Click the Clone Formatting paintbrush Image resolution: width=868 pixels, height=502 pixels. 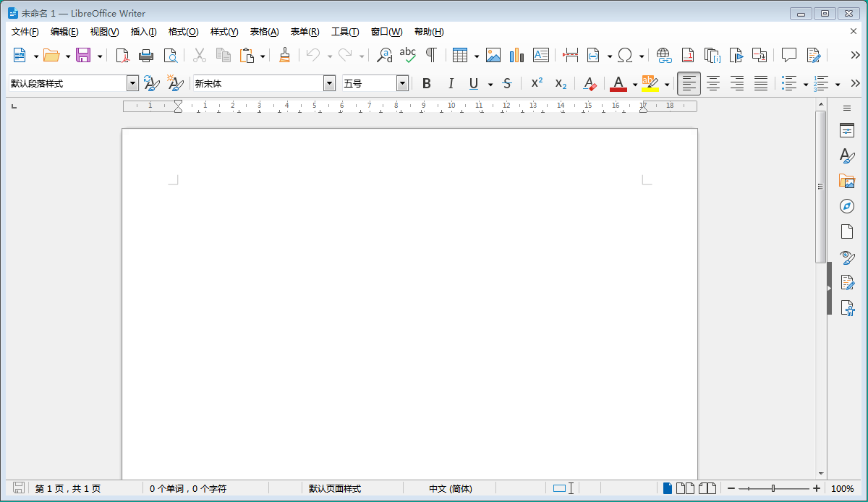284,55
